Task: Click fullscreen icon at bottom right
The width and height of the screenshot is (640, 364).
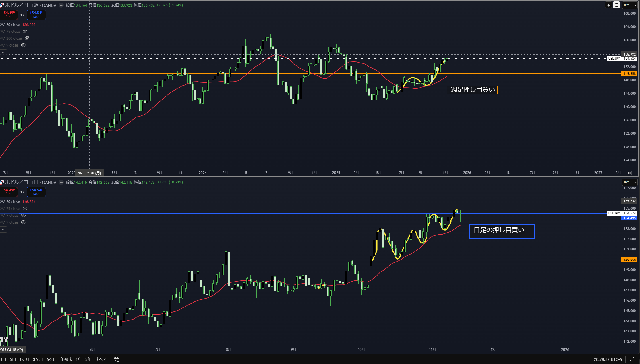Action: pyautogui.click(x=632, y=359)
